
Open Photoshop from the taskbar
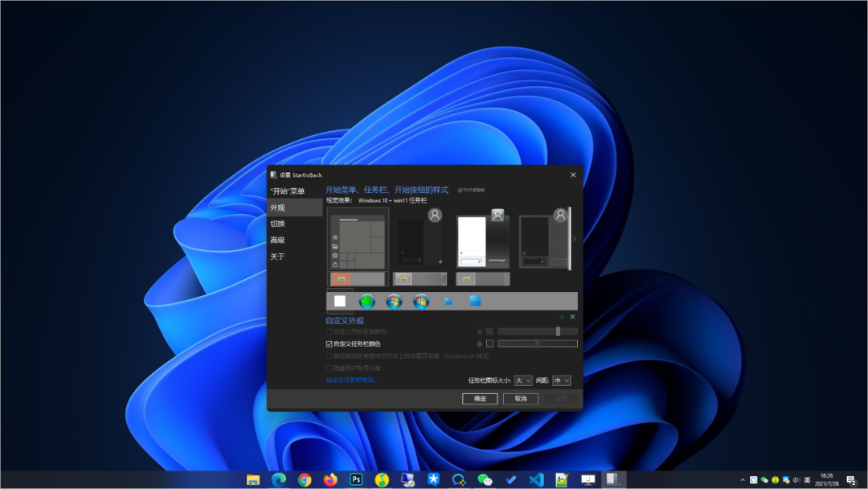click(x=356, y=479)
